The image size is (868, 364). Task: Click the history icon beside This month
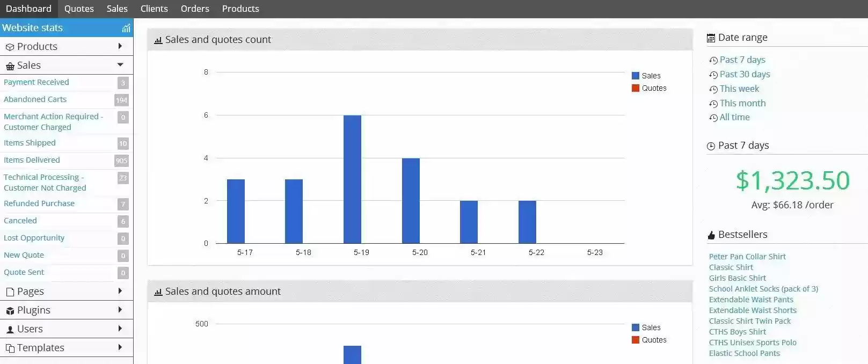[x=713, y=104]
